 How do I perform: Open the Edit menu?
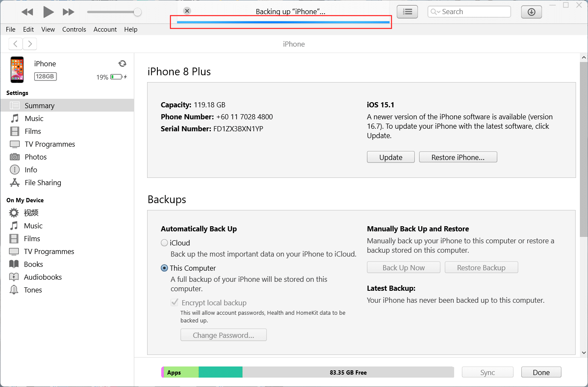coord(28,30)
